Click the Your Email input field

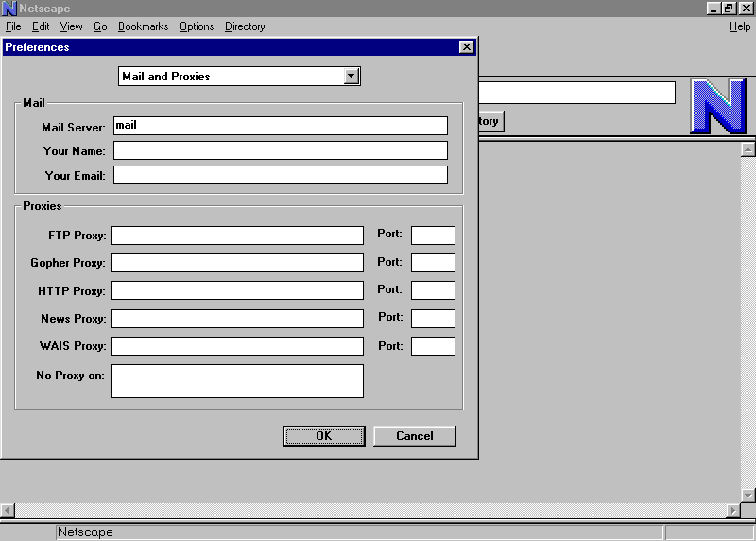[280, 175]
